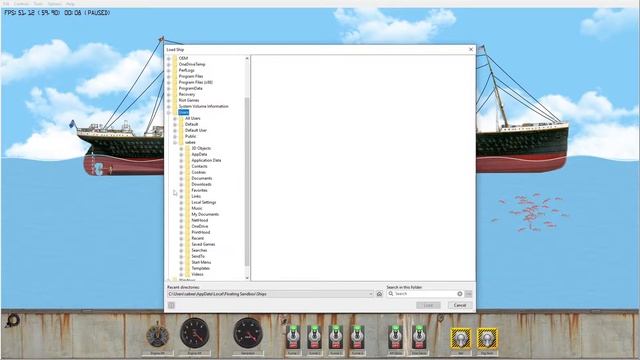Select the Searches folder

pos(199,250)
